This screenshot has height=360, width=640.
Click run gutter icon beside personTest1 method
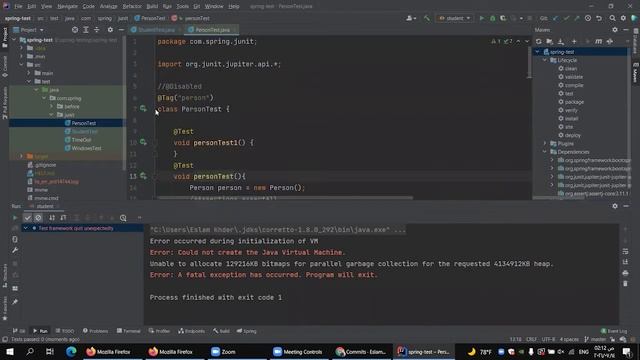pyautogui.click(x=143, y=142)
